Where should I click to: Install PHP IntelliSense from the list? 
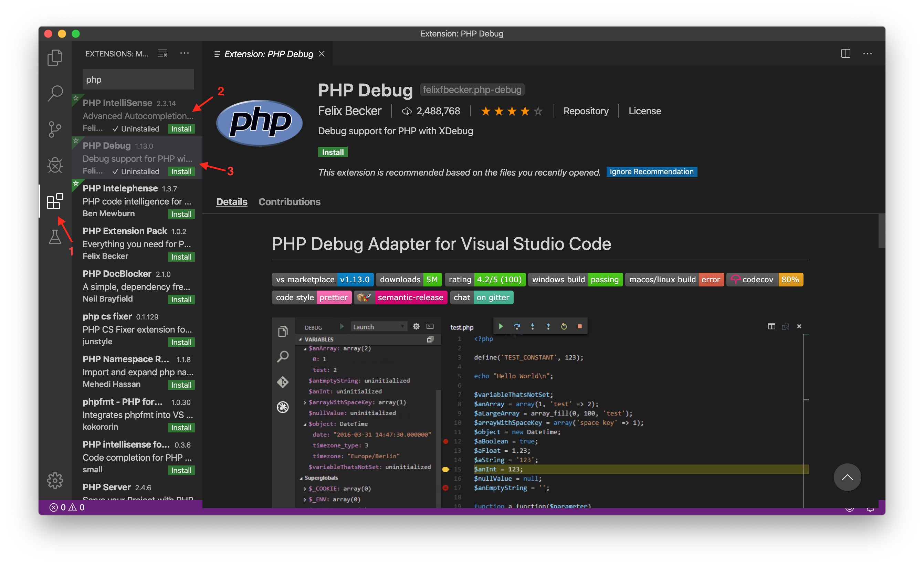click(181, 129)
